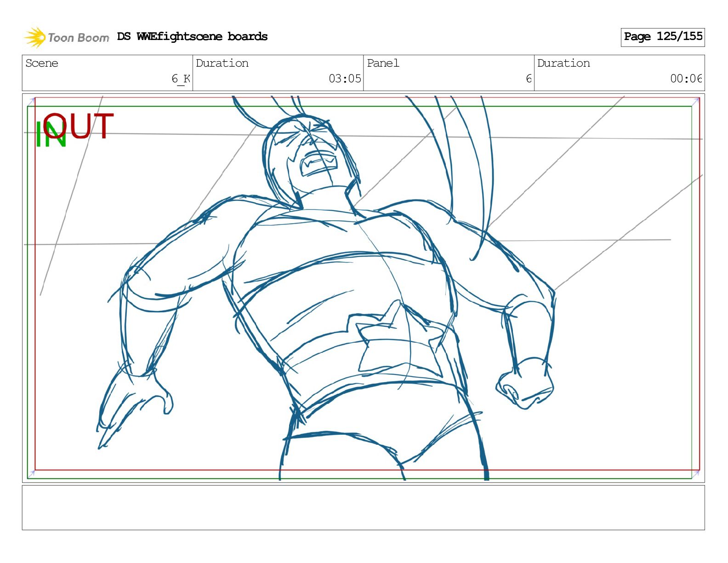728x563 pixels.
Task: Click the 'Duration' label next to Scene
Action: coord(222,63)
